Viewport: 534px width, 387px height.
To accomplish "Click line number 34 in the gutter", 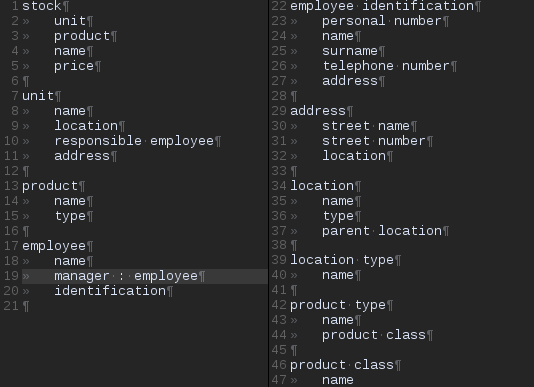I will [279, 186].
